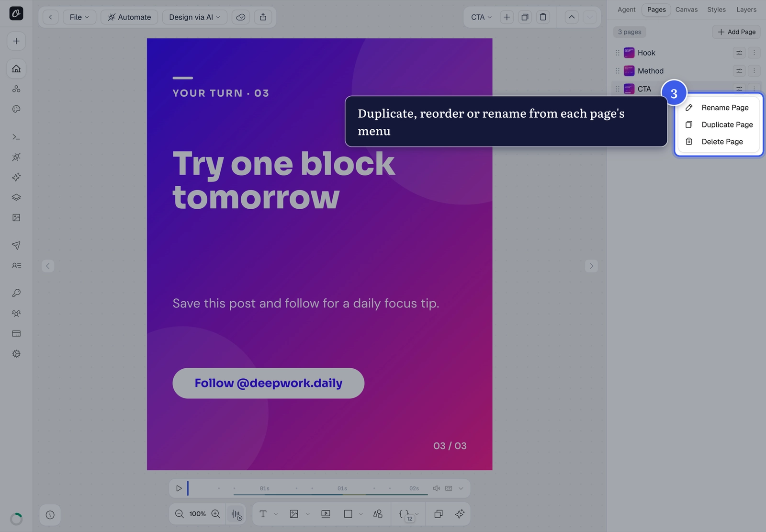The height and width of the screenshot is (532, 766).
Task: Open the shapes and text elements tool
Action: 378,514
